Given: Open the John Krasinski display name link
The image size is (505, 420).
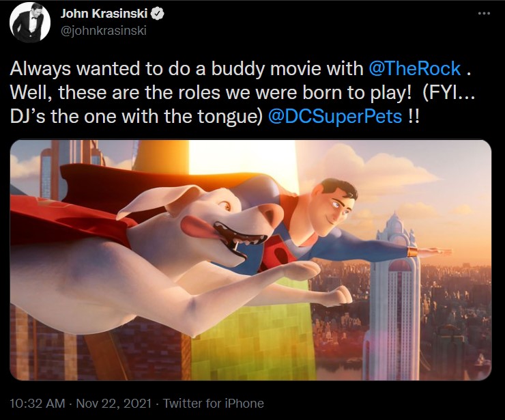Looking at the screenshot, I should pyautogui.click(x=104, y=14).
